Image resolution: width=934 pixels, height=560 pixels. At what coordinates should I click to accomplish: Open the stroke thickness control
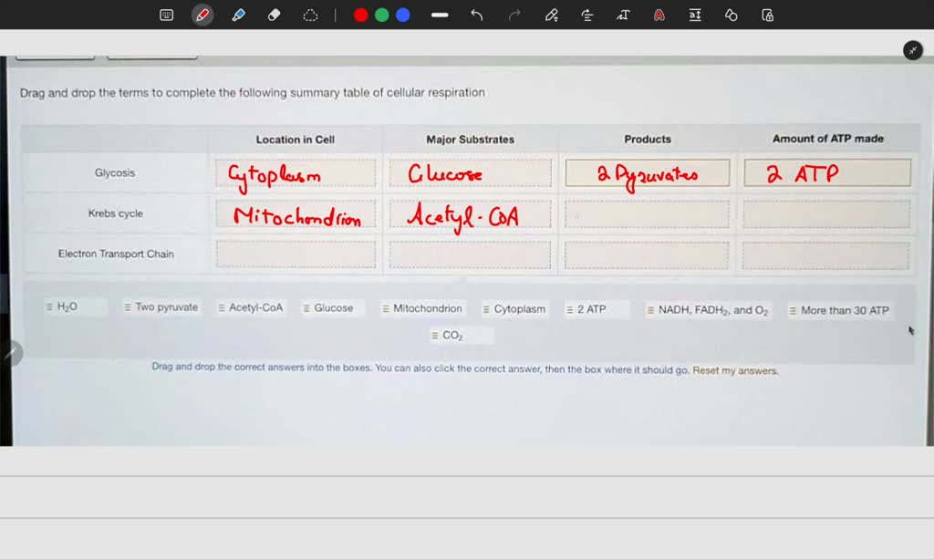[x=439, y=14]
